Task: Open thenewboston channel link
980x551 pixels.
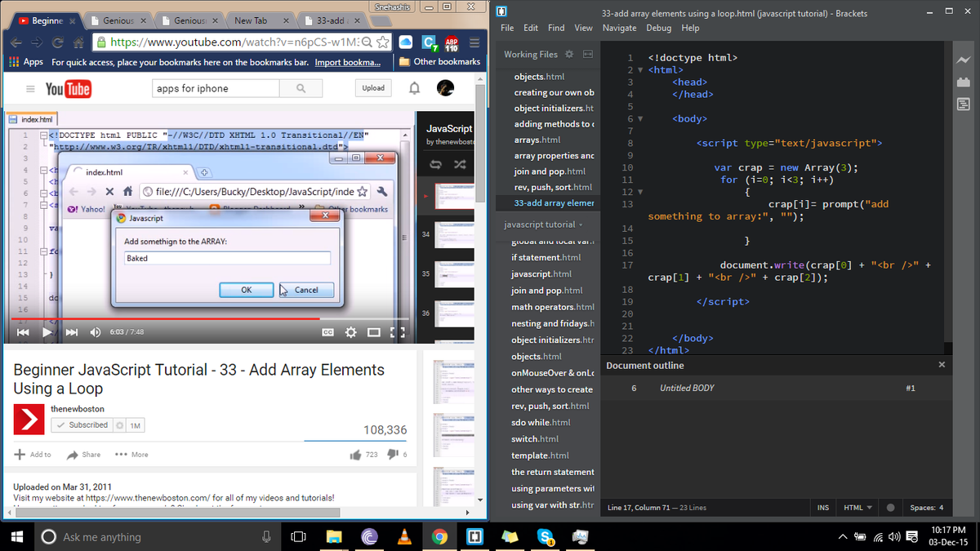Action: tap(77, 408)
